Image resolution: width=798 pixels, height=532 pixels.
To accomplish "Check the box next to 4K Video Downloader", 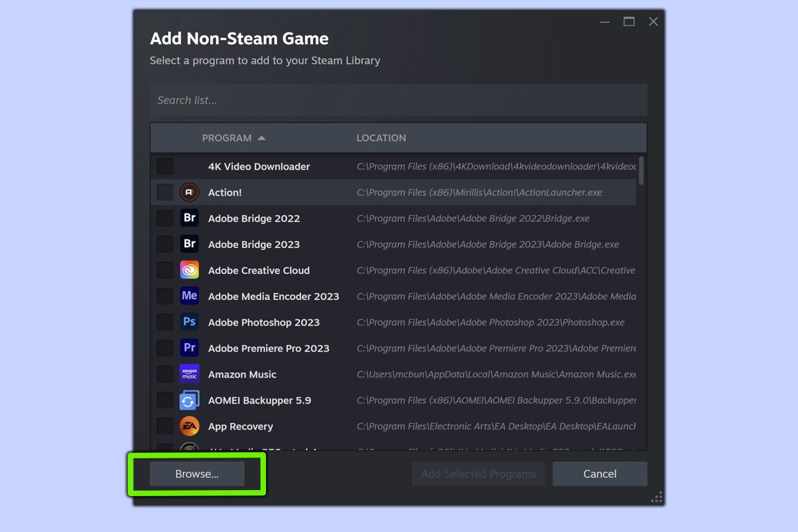I will pos(164,166).
